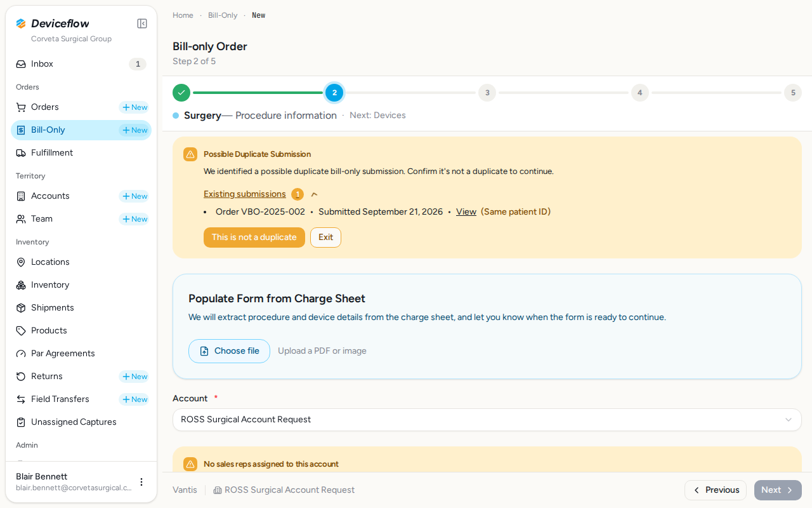Jump to completed step 1 checkmark
The width and height of the screenshot is (812, 508).
181,93
